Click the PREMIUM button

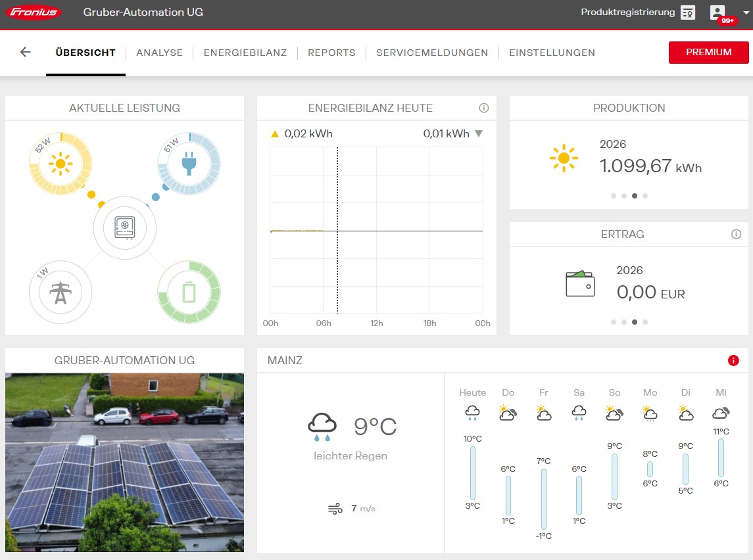(x=708, y=53)
